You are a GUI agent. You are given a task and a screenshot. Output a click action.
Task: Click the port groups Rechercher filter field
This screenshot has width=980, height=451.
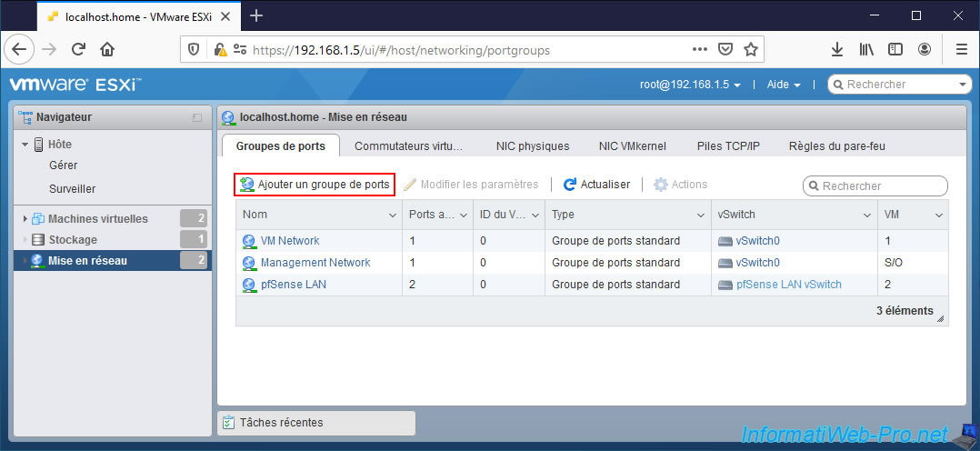click(x=882, y=185)
